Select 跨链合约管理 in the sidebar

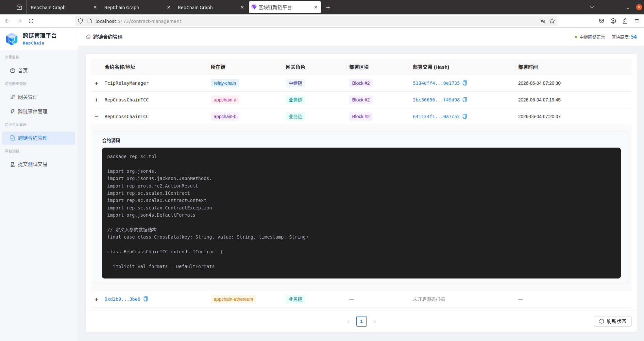pos(39,138)
